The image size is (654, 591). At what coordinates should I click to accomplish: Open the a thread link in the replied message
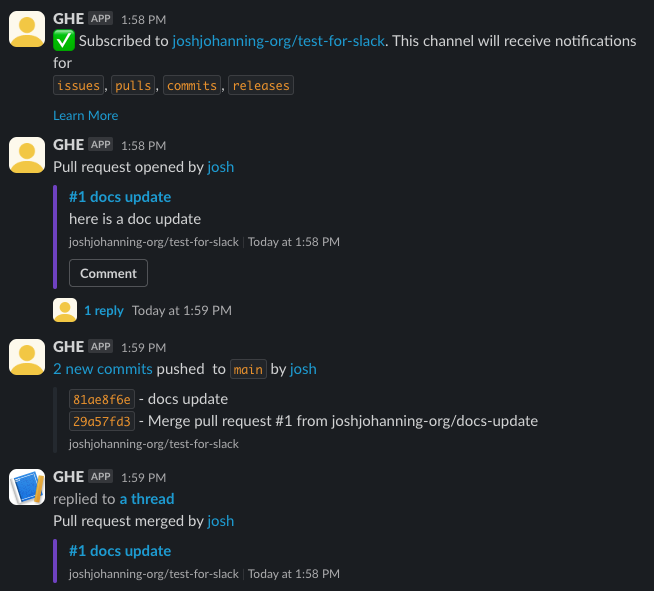click(x=147, y=499)
